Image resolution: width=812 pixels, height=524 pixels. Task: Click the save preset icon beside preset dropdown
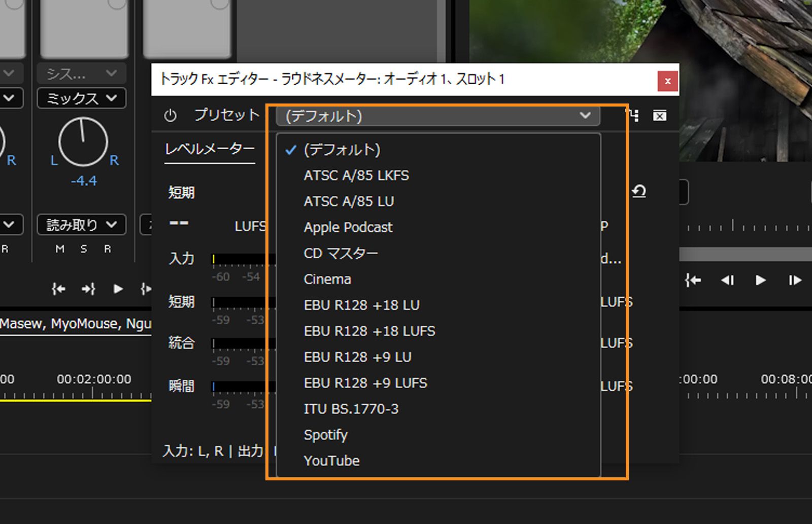(x=633, y=116)
